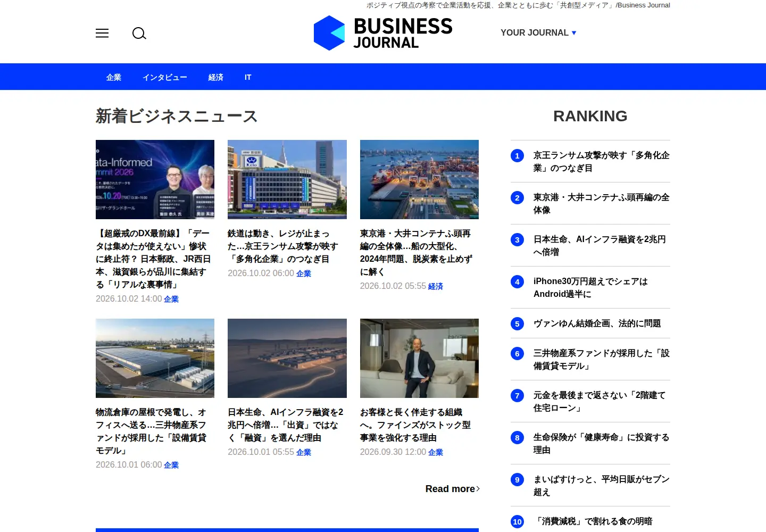The width and height of the screenshot is (766, 532).
Task: Read the お客様と長く伴走する組織へ headline
Action: point(415,425)
